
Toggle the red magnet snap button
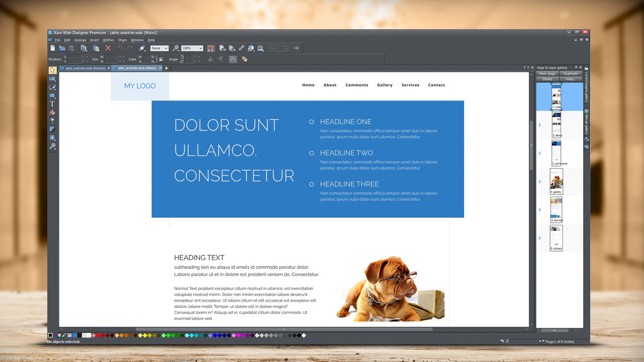coord(210,48)
